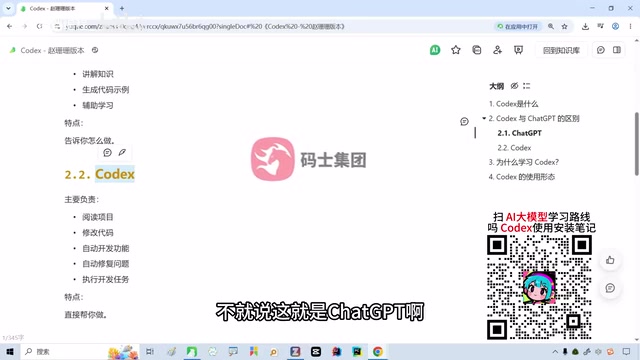The height and width of the screenshot is (360, 640).
Task: Collapse the '2. Codex 与 ChatGPT 的区别' outline section
Action: click(x=484, y=118)
